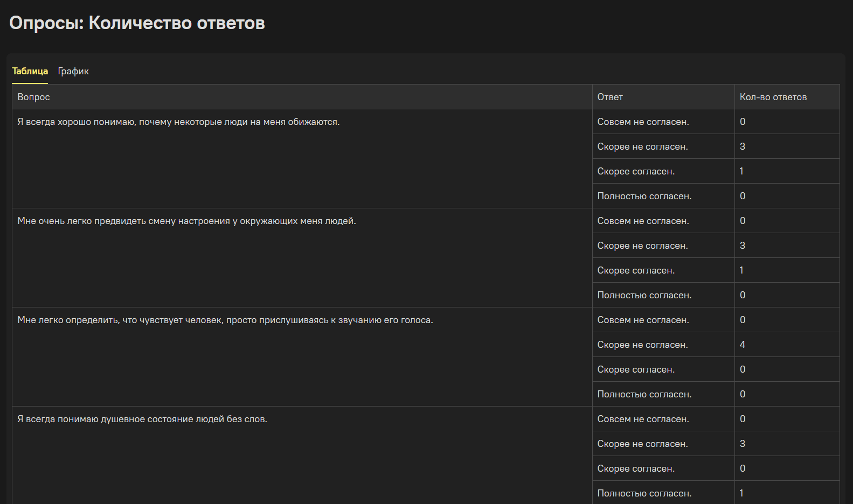Click the Ответ column header
The width and height of the screenshot is (853, 504).
(609, 97)
